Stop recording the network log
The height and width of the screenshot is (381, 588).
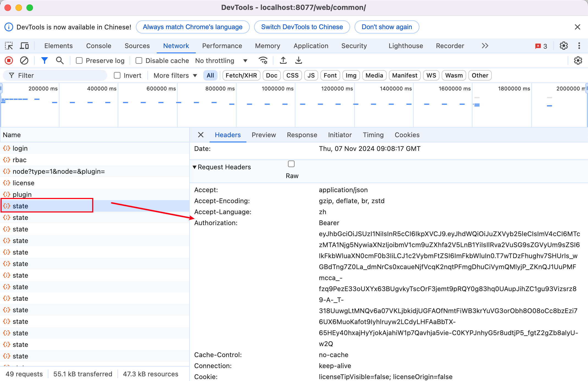pos(9,60)
